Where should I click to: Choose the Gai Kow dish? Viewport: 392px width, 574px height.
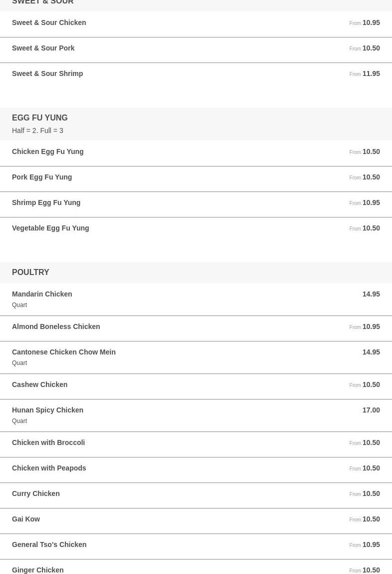point(196,521)
